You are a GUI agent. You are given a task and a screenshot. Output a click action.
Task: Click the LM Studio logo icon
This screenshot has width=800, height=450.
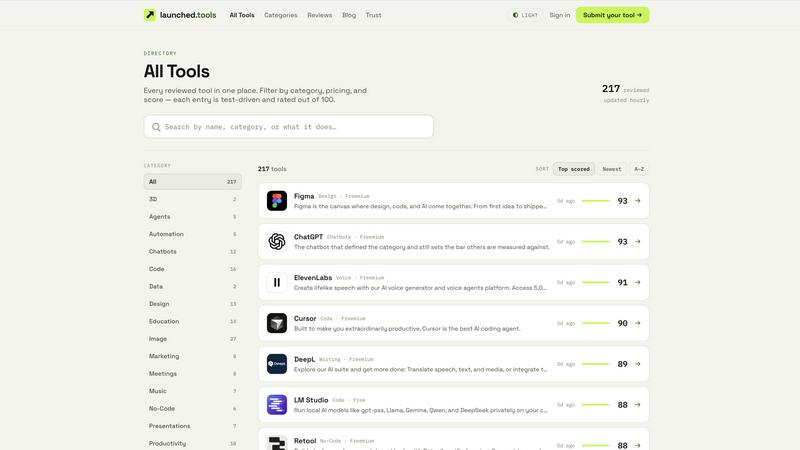point(277,405)
